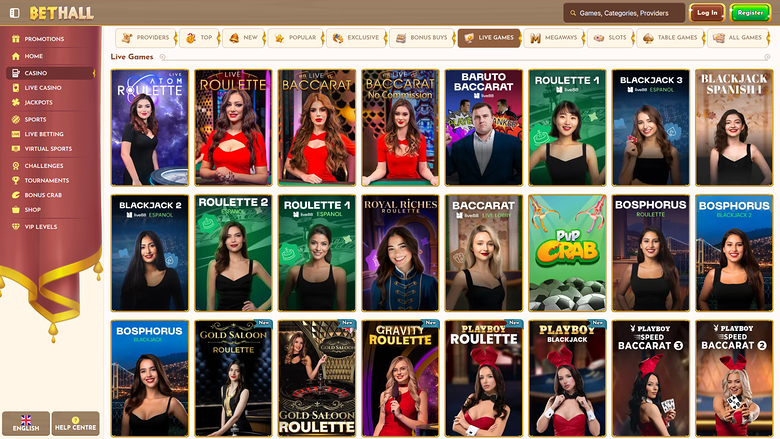Select the Top category tab
This screenshot has width=780, height=439.
(x=199, y=38)
